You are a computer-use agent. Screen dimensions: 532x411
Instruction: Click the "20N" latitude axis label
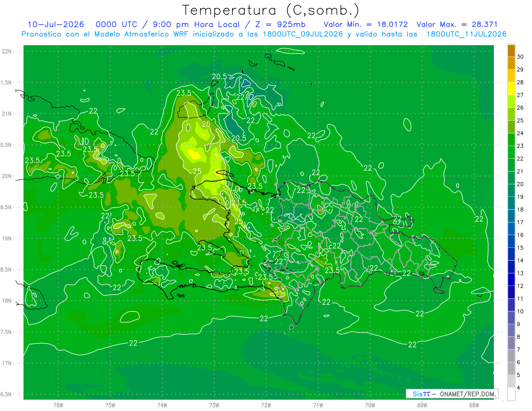(x=7, y=176)
